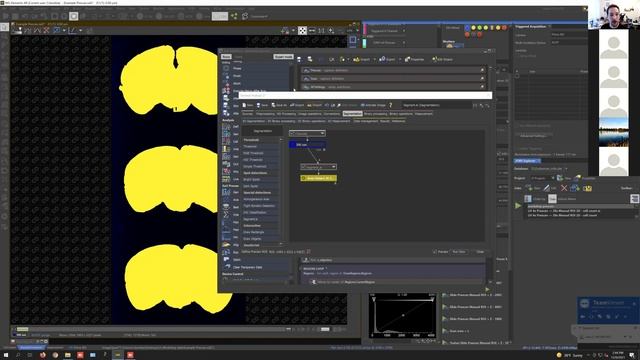Select the highlighted JOBS Explorer tab
Viewport: 640px width, 360px height.
point(527,161)
